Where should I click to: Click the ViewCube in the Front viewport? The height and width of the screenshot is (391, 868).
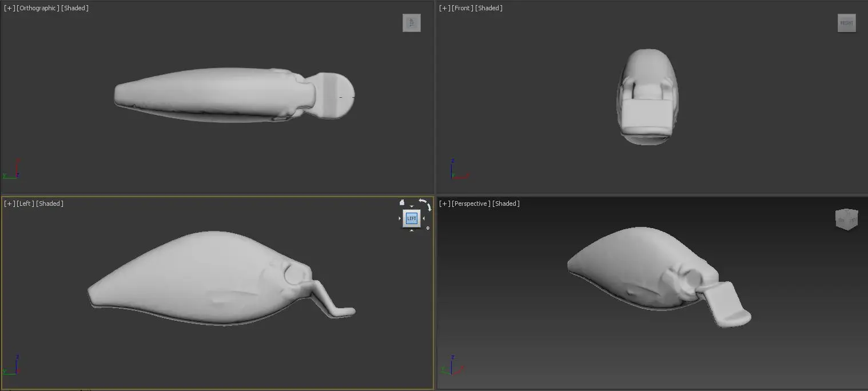[x=846, y=23]
